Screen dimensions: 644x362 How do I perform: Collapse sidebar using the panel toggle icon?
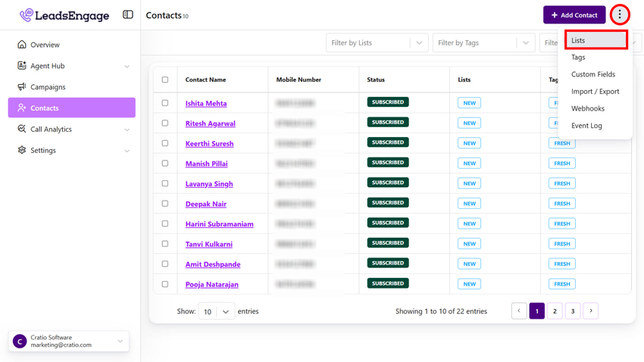(128, 14)
